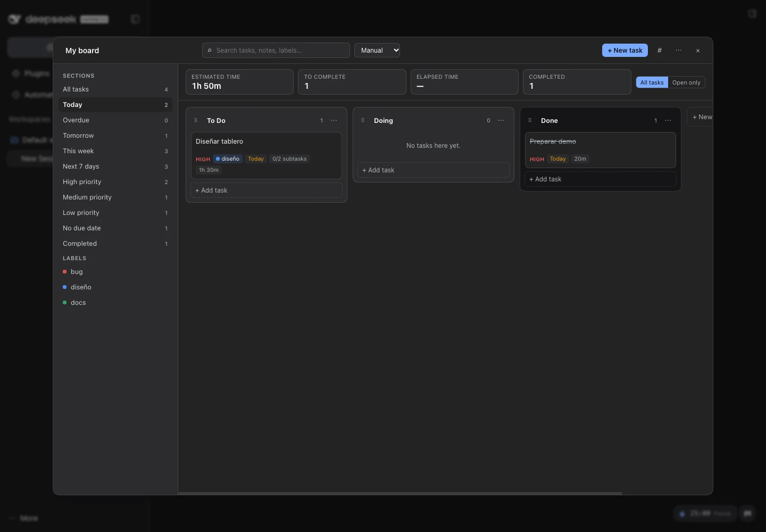Open the To Do column options menu
This screenshot has height=532, width=766.
(x=334, y=120)
